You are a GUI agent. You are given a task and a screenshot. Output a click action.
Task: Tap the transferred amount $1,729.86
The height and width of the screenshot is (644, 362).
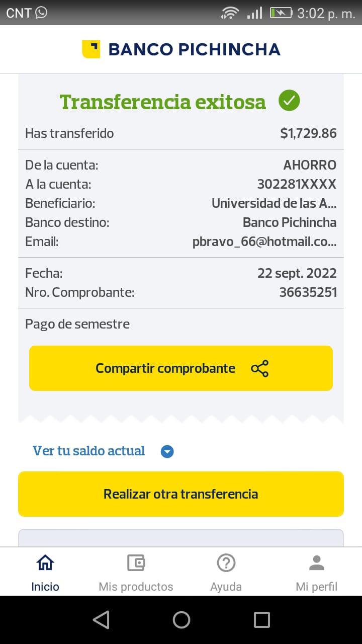coord(308,133)
